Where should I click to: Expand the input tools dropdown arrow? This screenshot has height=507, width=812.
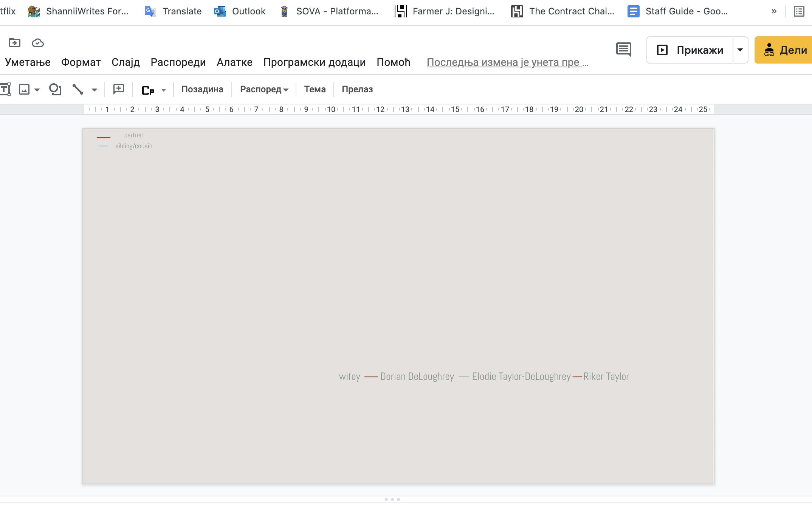[x=164, y=90]
